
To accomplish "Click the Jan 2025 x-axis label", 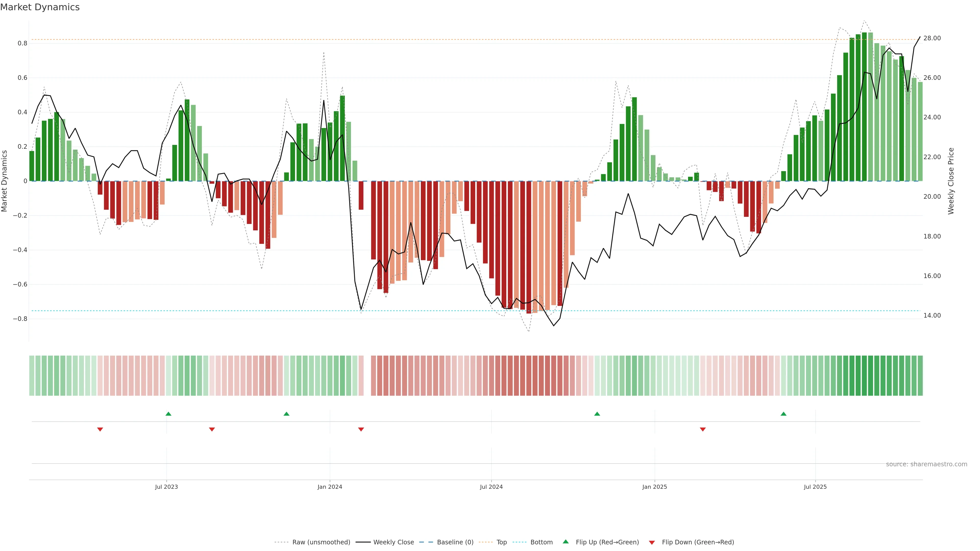I will pyautogui.click(x=654, y=487).
